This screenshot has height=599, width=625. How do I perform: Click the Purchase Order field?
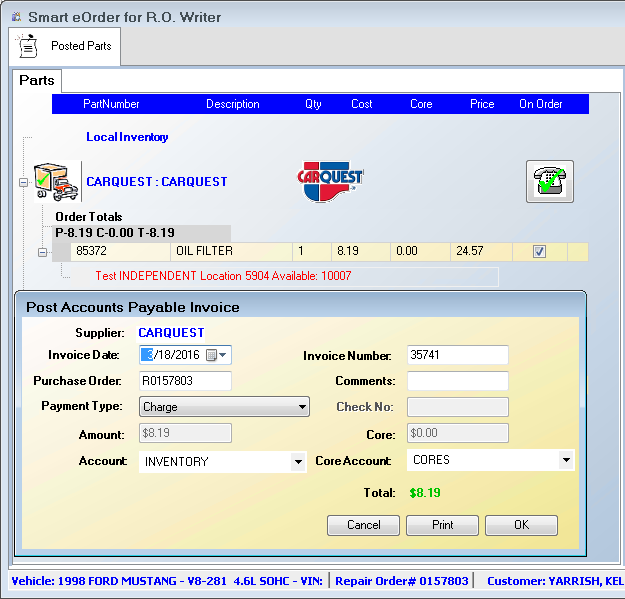click(x=184, y=381)
